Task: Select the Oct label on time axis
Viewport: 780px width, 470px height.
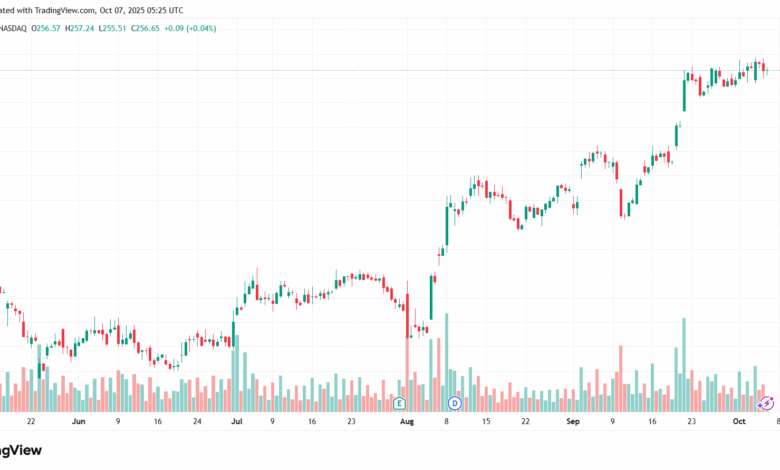Action: point(739,423)
